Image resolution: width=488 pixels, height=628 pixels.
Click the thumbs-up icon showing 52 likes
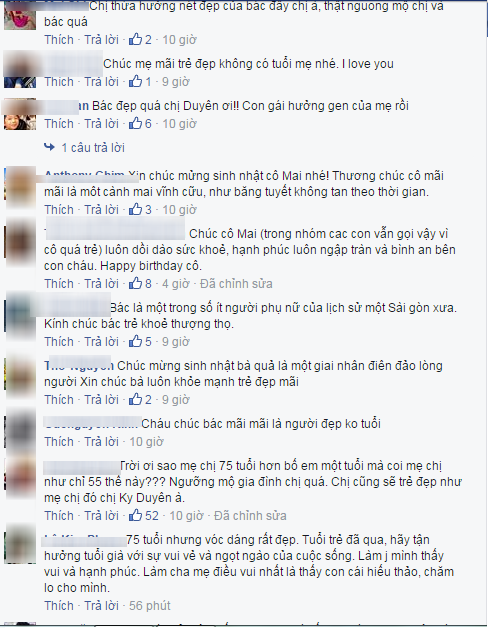point(135,515)
